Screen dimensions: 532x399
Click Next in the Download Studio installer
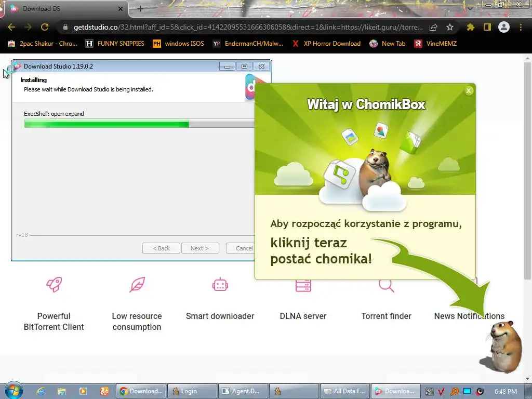(x=200, y=248)
